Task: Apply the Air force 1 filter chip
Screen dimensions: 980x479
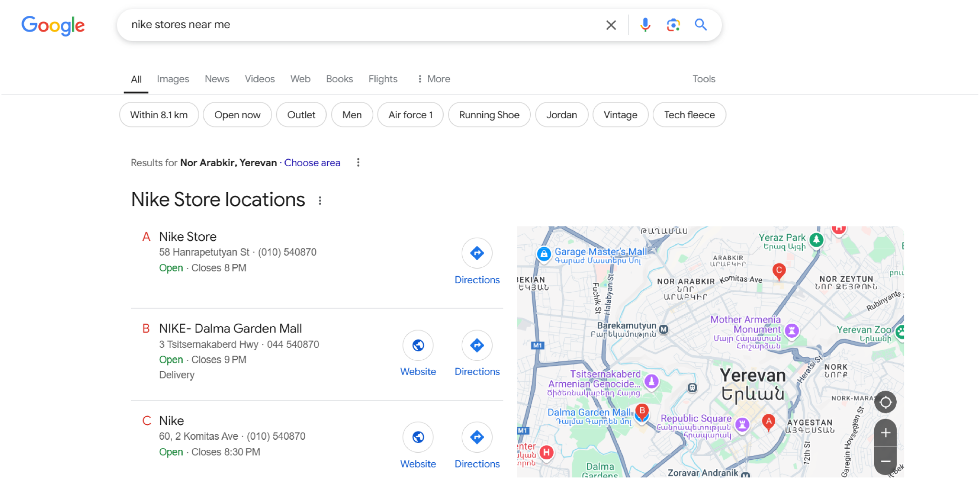Action: pos(410,114)
